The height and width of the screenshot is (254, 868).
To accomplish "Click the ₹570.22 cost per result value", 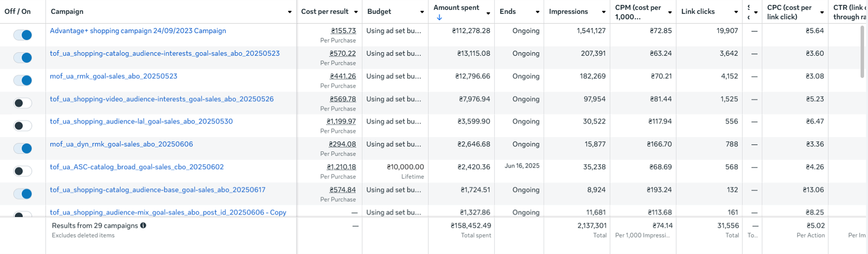I will (342, 53).
